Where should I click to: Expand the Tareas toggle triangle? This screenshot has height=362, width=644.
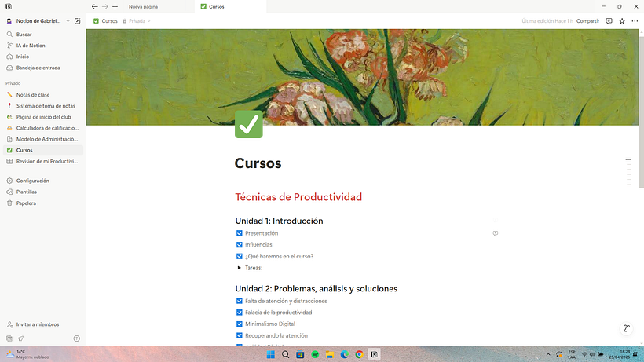[x=240, y=268]
